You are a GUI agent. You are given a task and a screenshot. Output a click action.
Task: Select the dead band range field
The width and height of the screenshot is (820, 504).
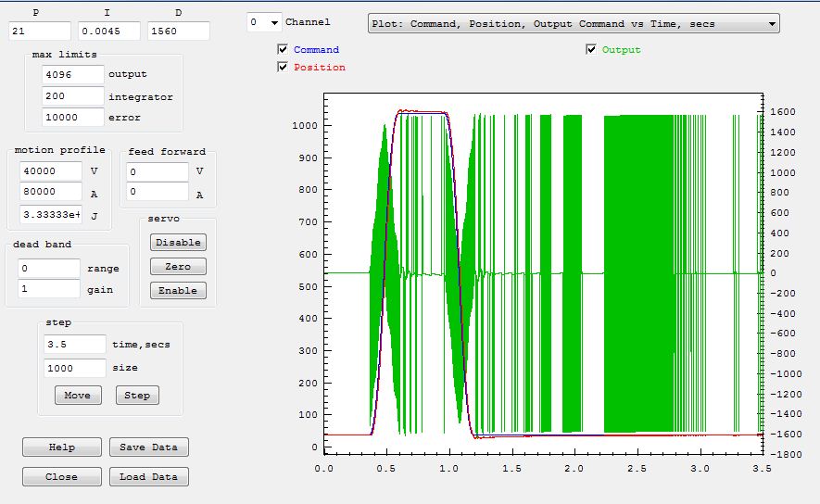coord(49,269)
